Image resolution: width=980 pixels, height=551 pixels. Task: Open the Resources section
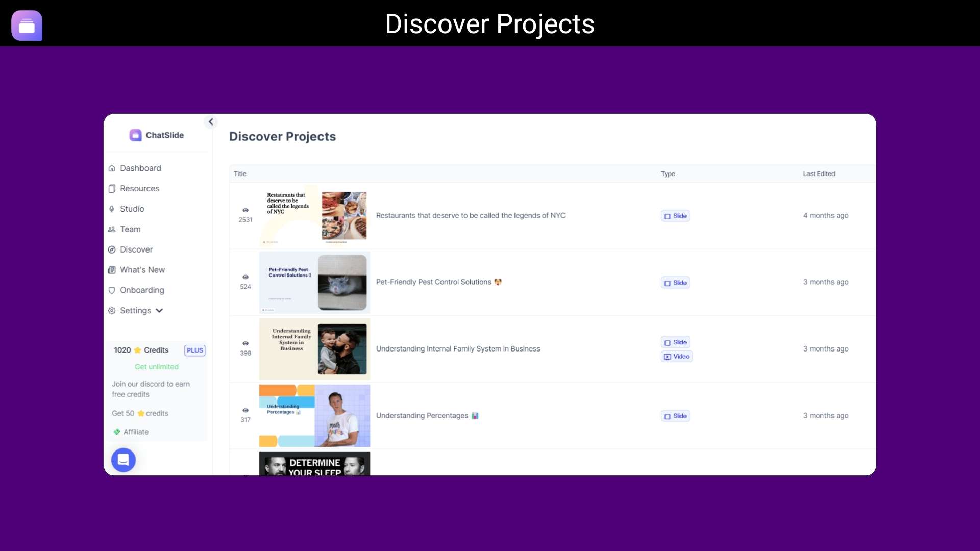point(139,188)
